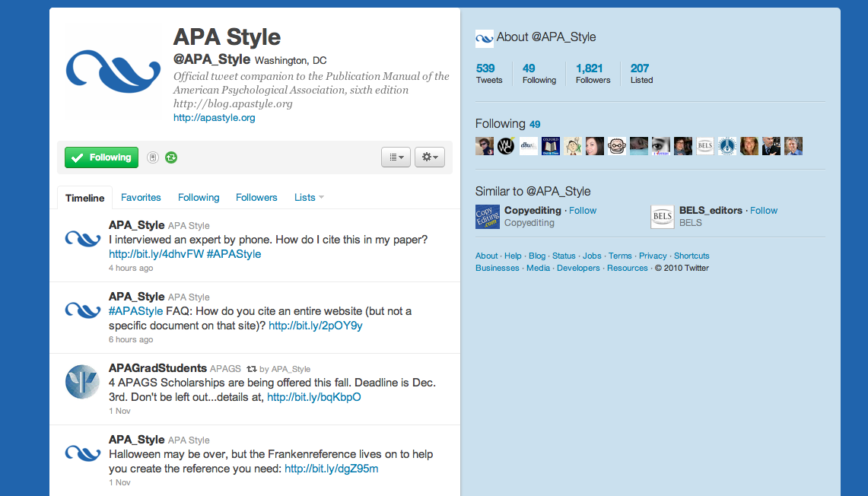Click the '6 hours ago' timestamp
The width and height of the screenshot is (868, 496).
click(x=131, y=339)
